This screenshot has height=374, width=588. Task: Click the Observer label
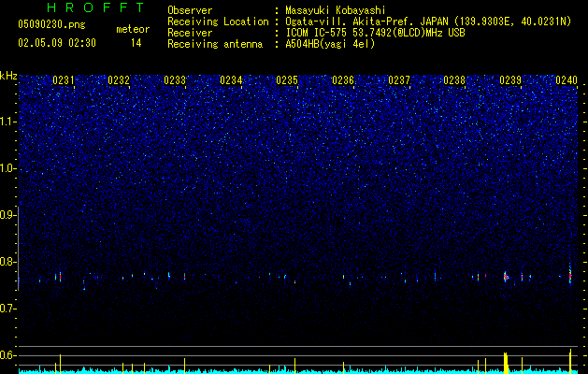(190, 10)
